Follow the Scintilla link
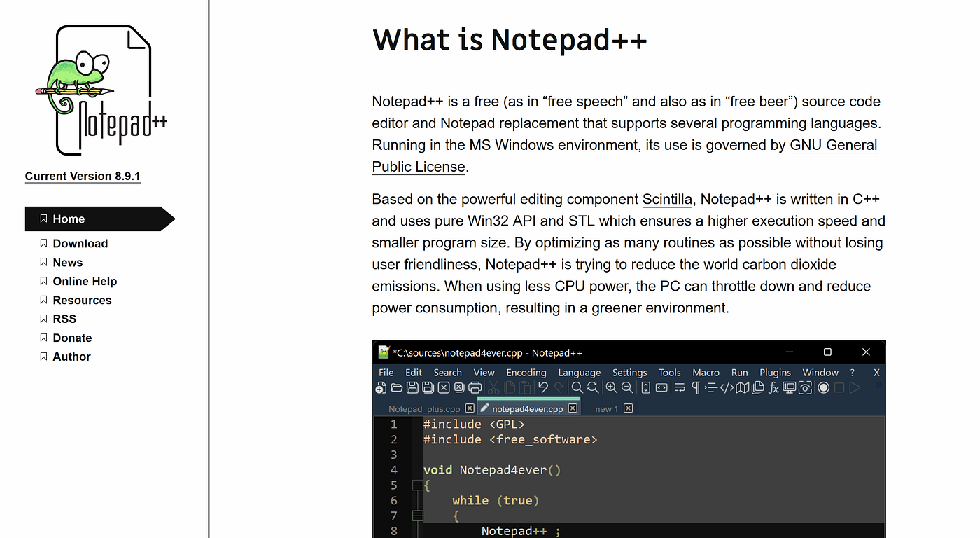Image resolution: width=980 pixels, height=538 pixels. (x=667, y=200)
